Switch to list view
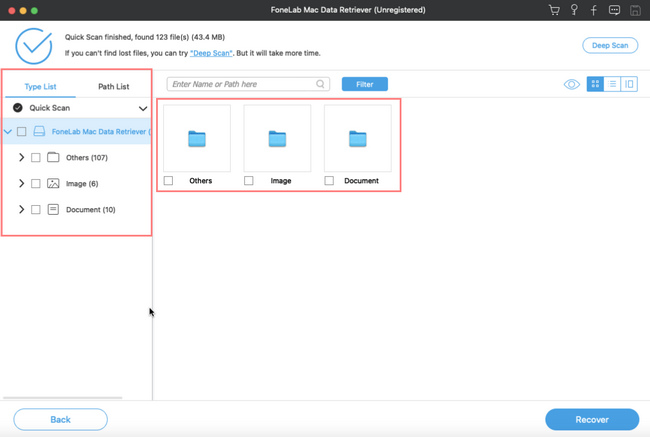This screenshot has height=437, width=650. (612, 84)
